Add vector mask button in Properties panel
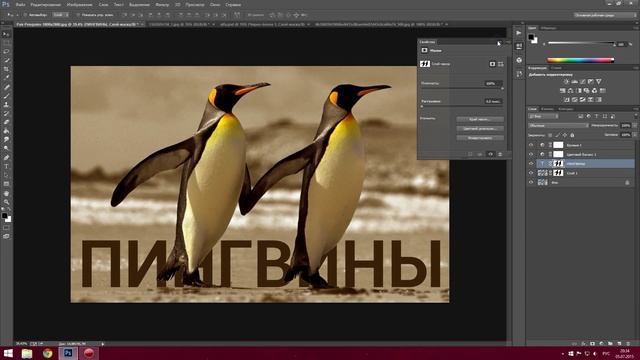Viewport: 640px width, 360px height. tap(501, 64)
